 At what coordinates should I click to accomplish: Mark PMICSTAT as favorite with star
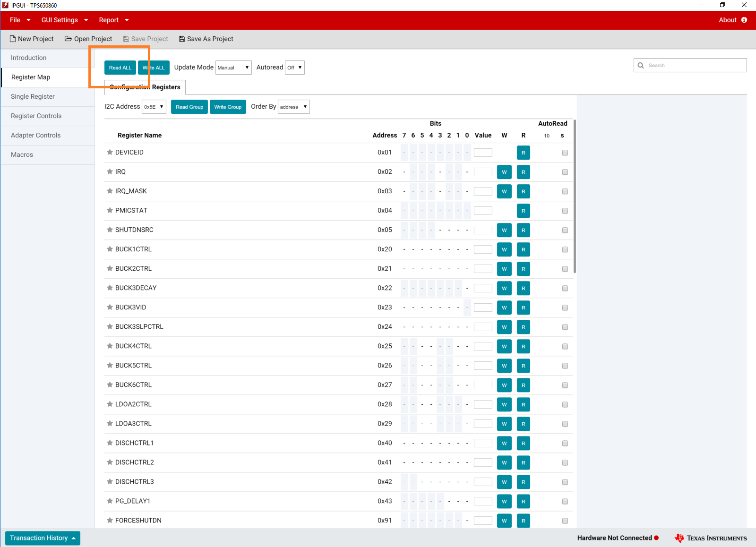click(110, 210)
